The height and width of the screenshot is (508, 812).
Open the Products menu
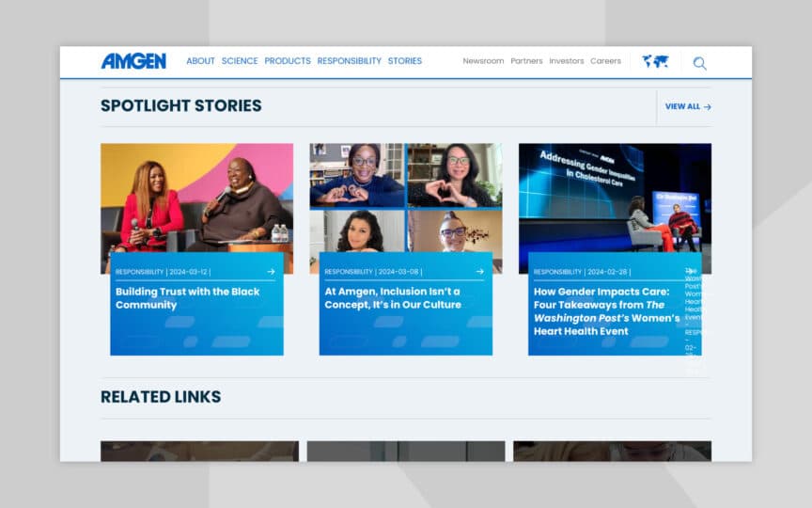(288, 61)
